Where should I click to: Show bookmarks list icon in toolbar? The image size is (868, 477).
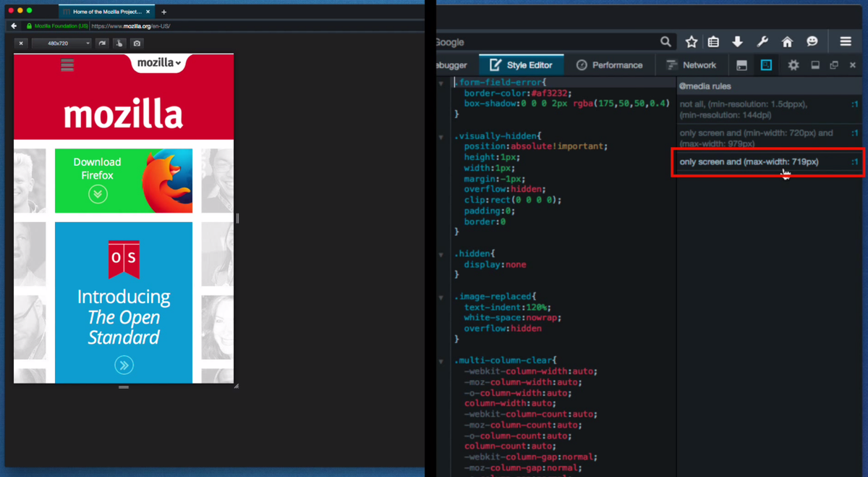(714, 42)
